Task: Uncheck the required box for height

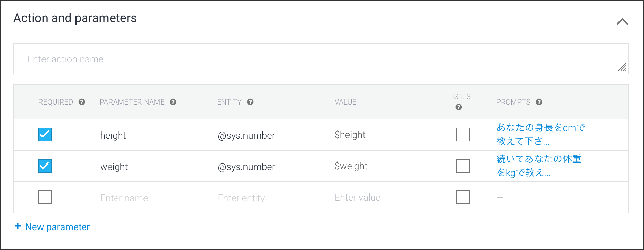Action: pyautogui.click(x=45, y=135)
